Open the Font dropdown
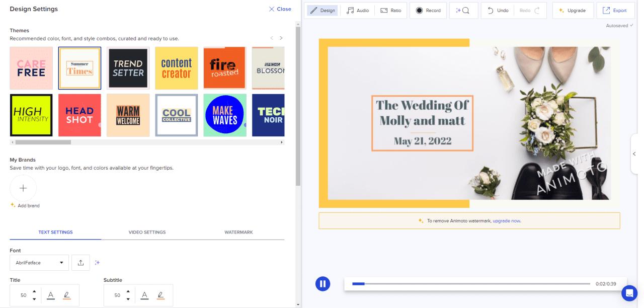 click(x=39, y=262)
